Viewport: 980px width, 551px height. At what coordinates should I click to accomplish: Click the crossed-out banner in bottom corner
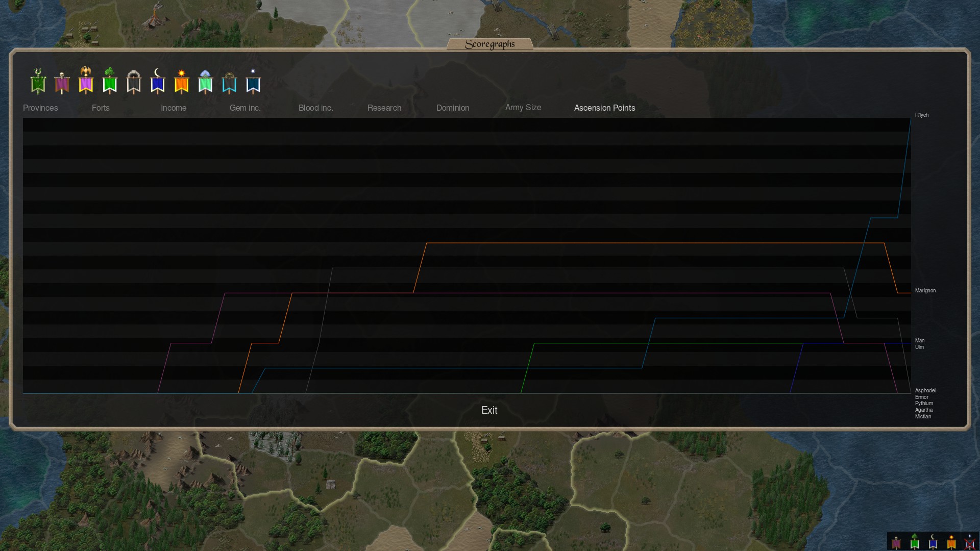coord(969,542)
